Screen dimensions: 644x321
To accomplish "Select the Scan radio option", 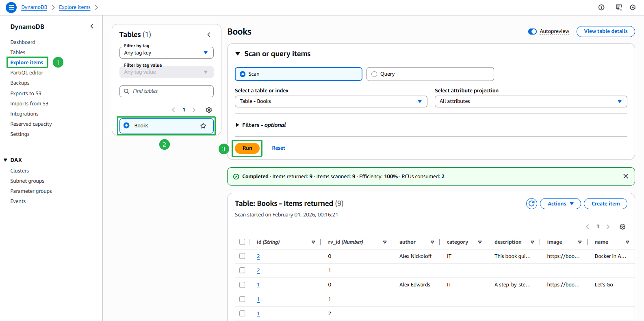I will (243, 74).
